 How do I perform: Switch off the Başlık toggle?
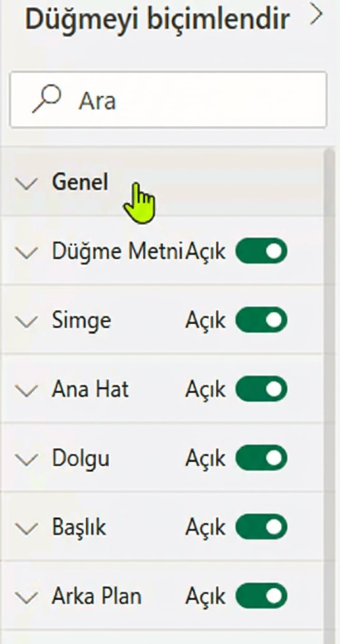click(260, 527)
